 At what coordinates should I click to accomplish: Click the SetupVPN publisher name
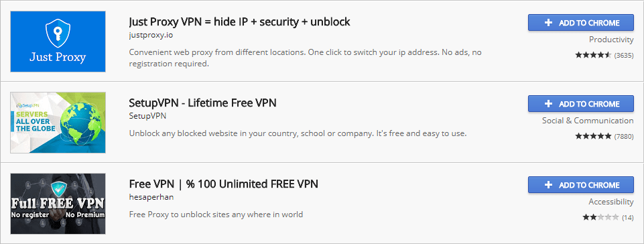[x=147, y=116]
